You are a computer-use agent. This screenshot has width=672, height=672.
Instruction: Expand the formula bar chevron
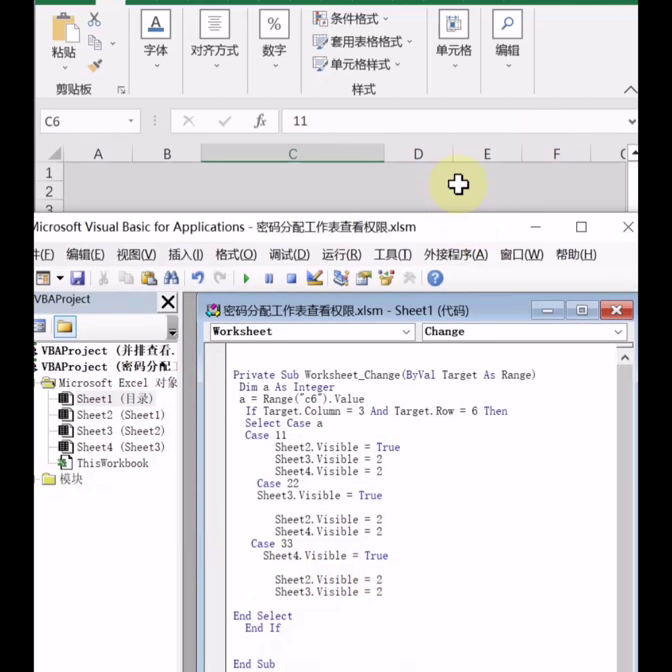[x=632, y=122]
